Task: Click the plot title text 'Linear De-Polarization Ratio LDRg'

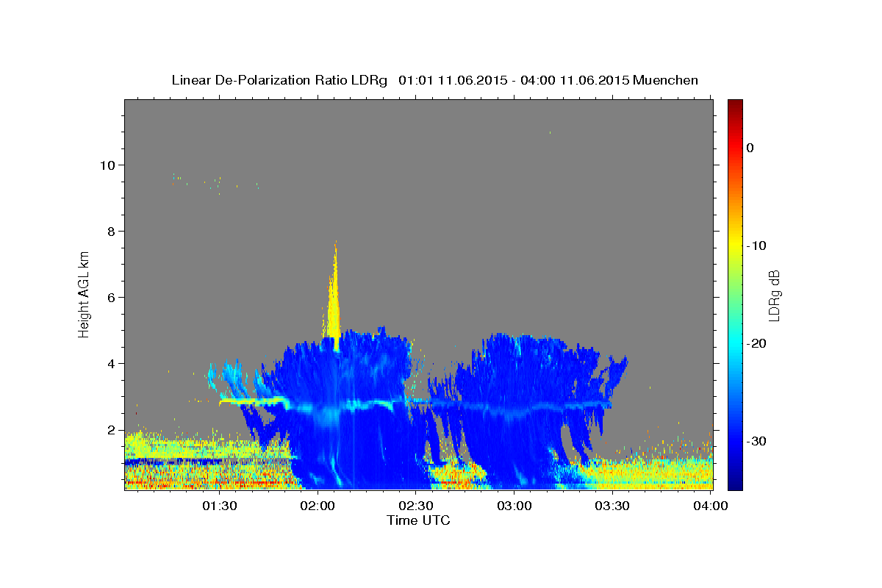Action: click(279, 80)
